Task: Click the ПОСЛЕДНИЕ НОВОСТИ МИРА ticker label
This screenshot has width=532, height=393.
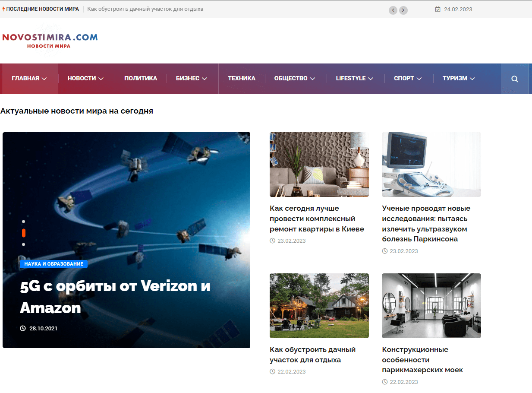Action: [42, 9]
